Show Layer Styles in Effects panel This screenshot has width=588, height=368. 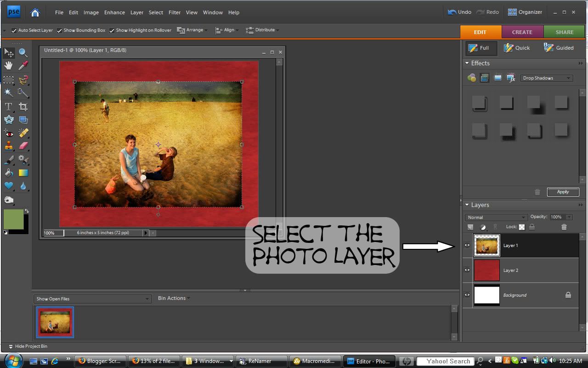pos(485,78)
